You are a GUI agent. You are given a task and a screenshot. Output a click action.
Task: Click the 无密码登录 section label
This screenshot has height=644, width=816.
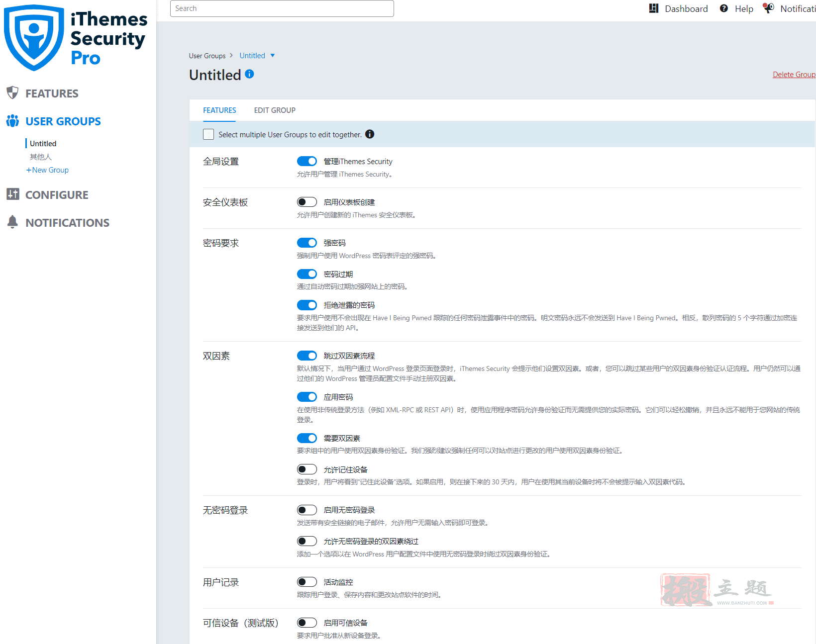225,510
